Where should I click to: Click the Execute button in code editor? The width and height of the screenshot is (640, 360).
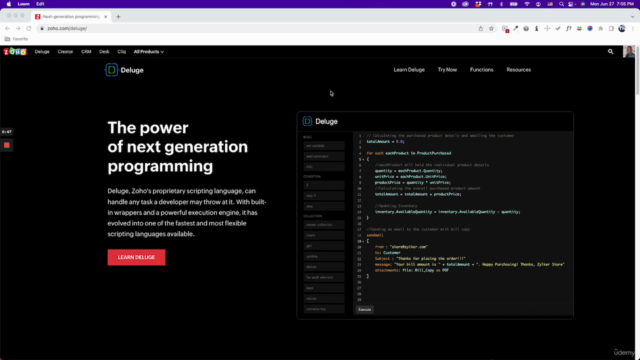click(364, 309)
